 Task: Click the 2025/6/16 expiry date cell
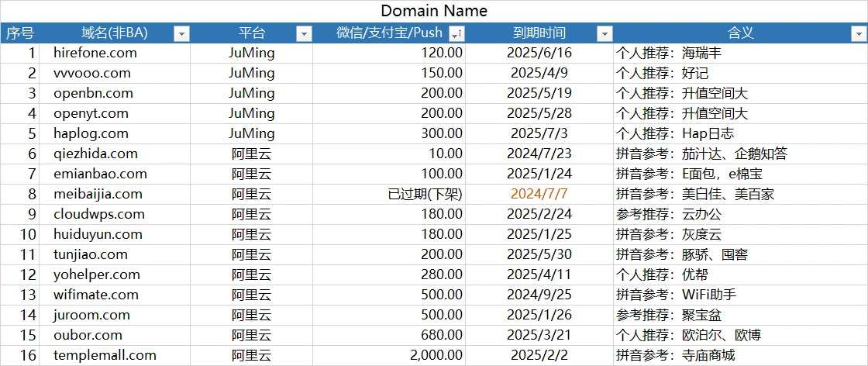pyautogui.click(x=539, y=53)
